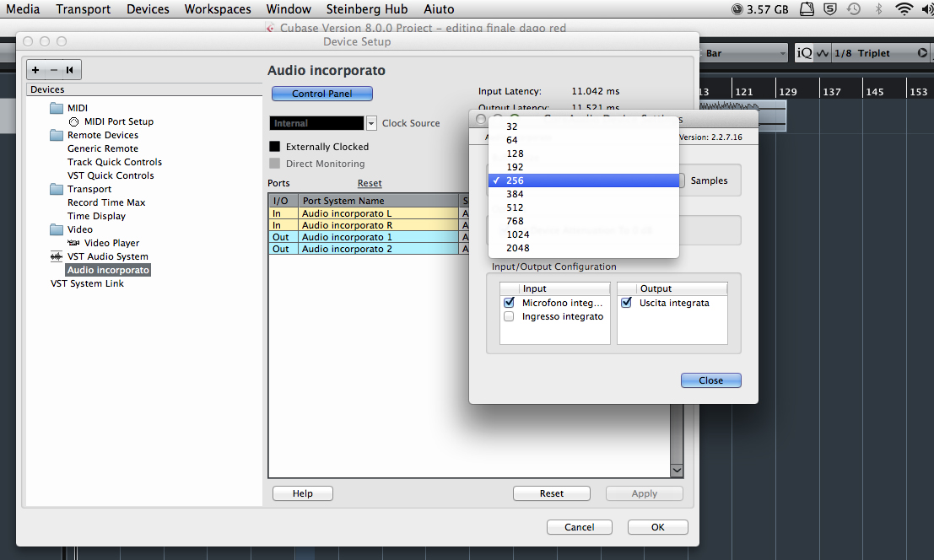Viewport: 934px width, 560px height.
Task: Select buffer size 2048
Action: (x=584, y=248)
